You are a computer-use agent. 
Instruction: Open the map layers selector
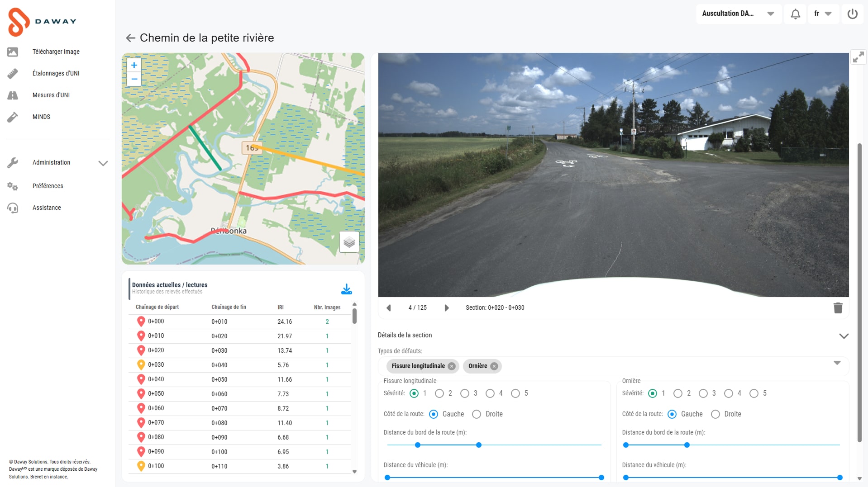[x=349, y=242]
